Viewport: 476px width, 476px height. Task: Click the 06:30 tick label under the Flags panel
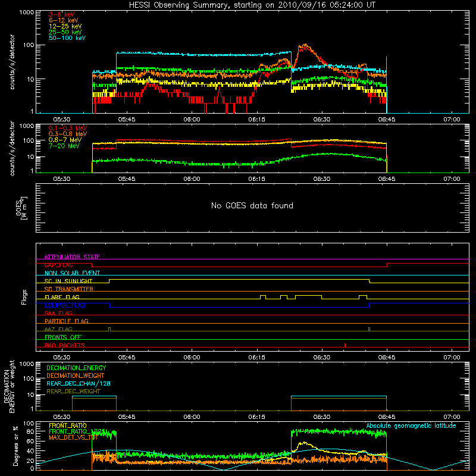tap(322, 358)
